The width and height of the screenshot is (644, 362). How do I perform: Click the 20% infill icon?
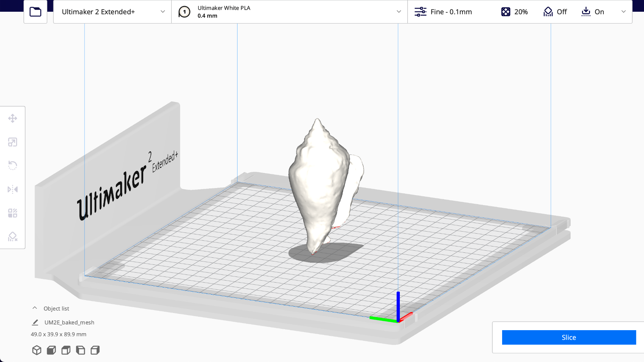(x=505, y=12)
